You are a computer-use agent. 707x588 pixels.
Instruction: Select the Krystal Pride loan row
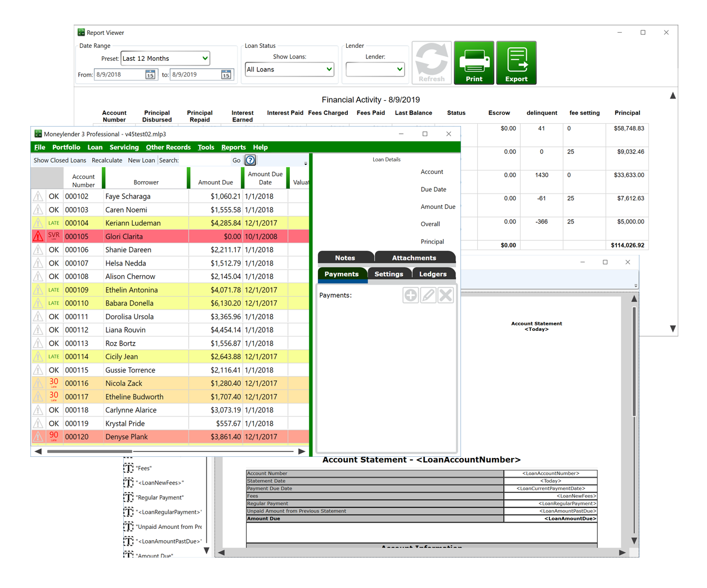coord(170,424)
